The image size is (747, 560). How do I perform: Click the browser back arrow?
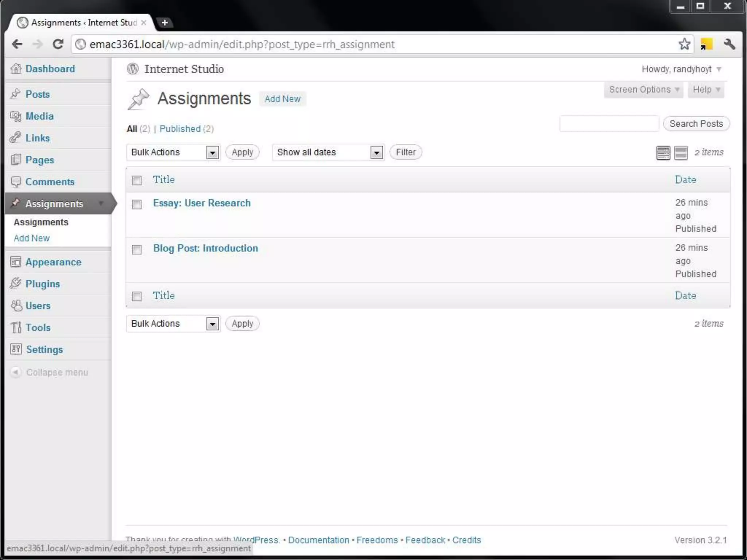(x=17, y=44)
